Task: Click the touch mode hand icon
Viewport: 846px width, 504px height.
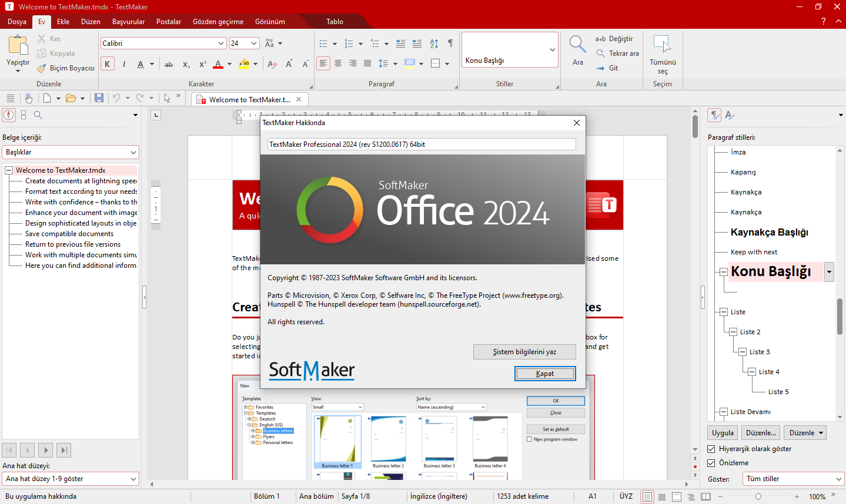Action: click(28, 98)
